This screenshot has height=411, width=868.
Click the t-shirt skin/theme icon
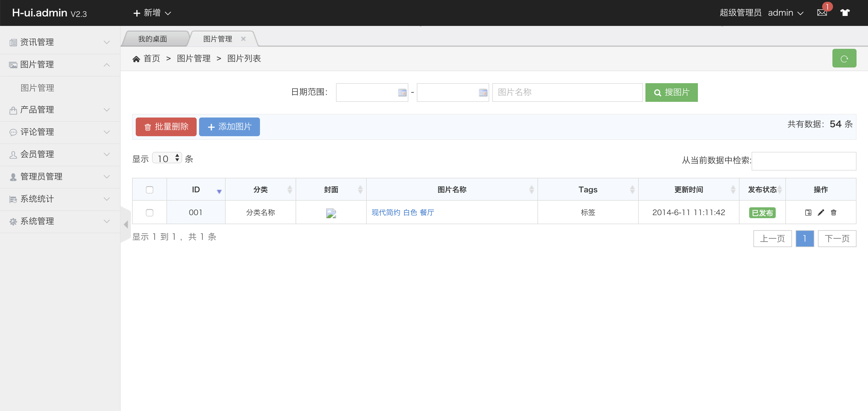(845, 12)
